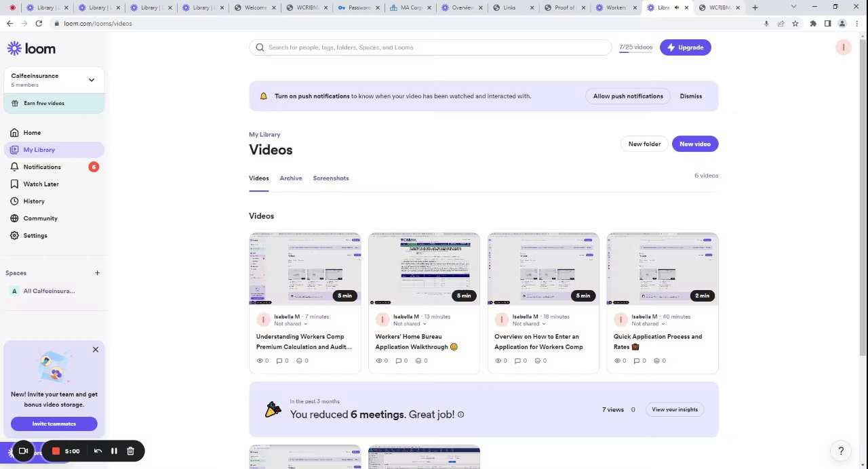
Task: Switch to the MA Corp browser tab
Action: tap(410, 7)
